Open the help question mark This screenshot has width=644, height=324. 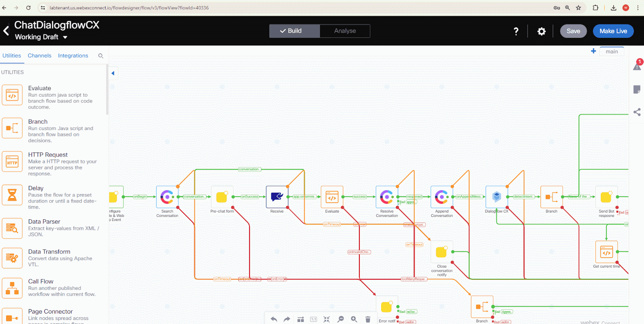click(516, 31)
